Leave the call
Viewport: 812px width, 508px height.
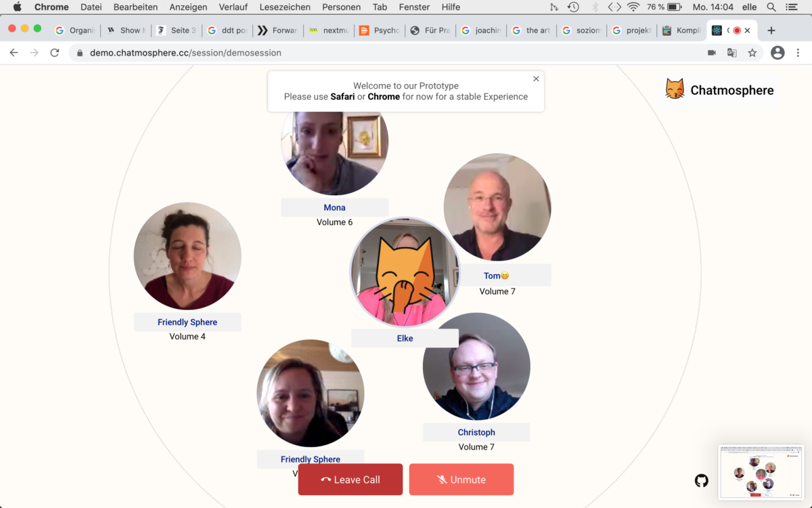point(350,480)
